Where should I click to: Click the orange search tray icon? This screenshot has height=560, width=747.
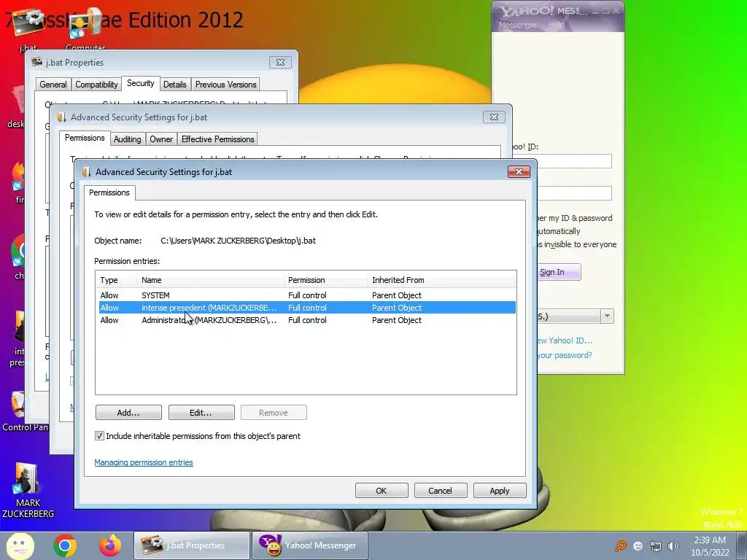(621, 545)
